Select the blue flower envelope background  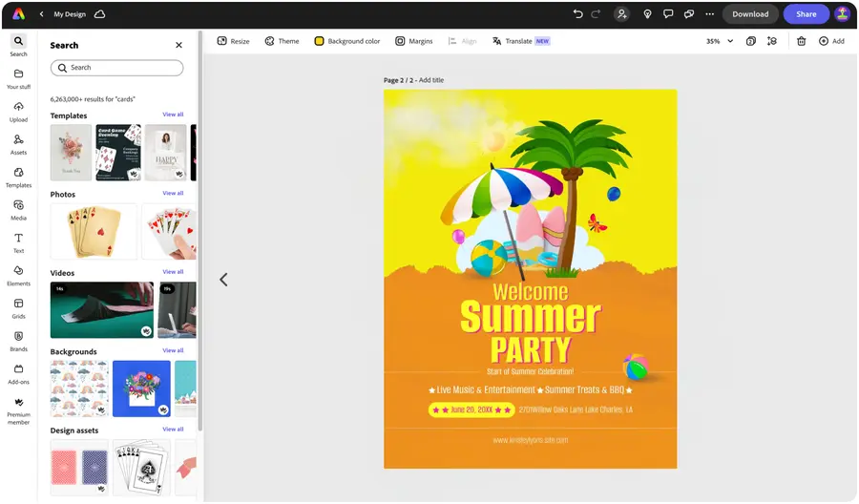point(142,388)
